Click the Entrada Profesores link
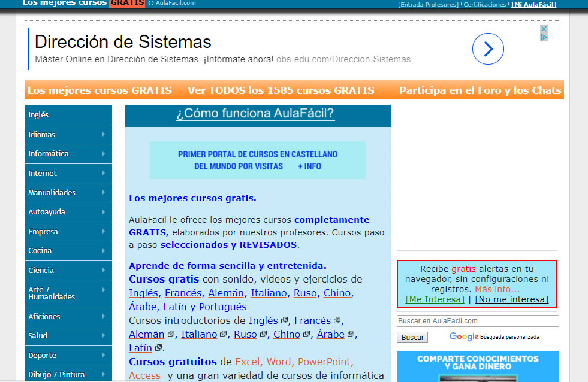588x382 pixels. click(428, 5)
